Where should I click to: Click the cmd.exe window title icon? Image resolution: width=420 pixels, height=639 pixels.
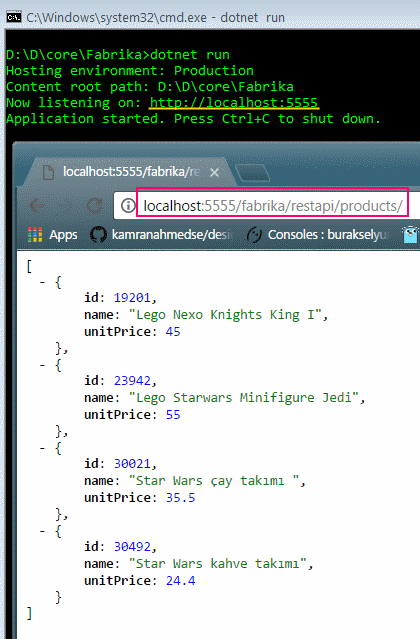point(13,18)
